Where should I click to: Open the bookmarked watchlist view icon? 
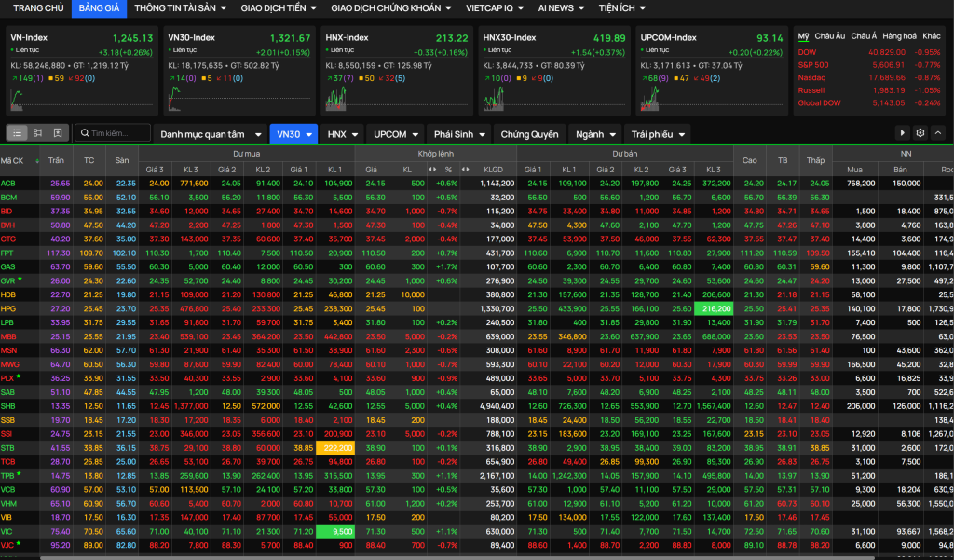coord(58,133)
